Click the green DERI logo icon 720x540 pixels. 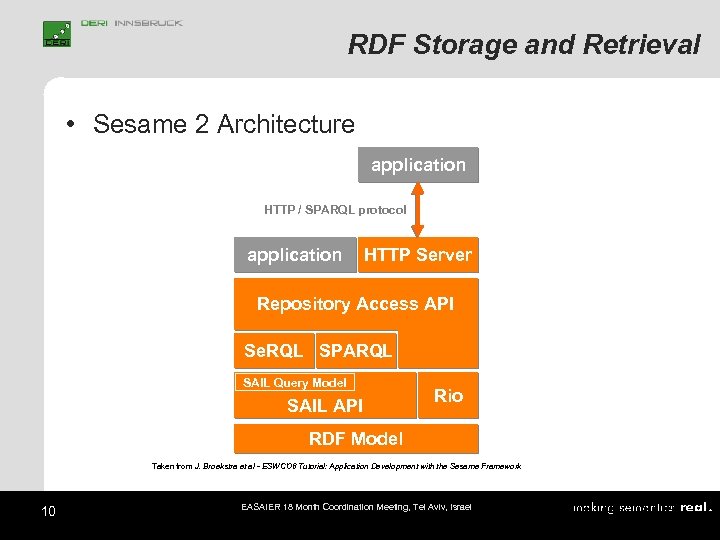pyautogui.click(x=57, y=34)
